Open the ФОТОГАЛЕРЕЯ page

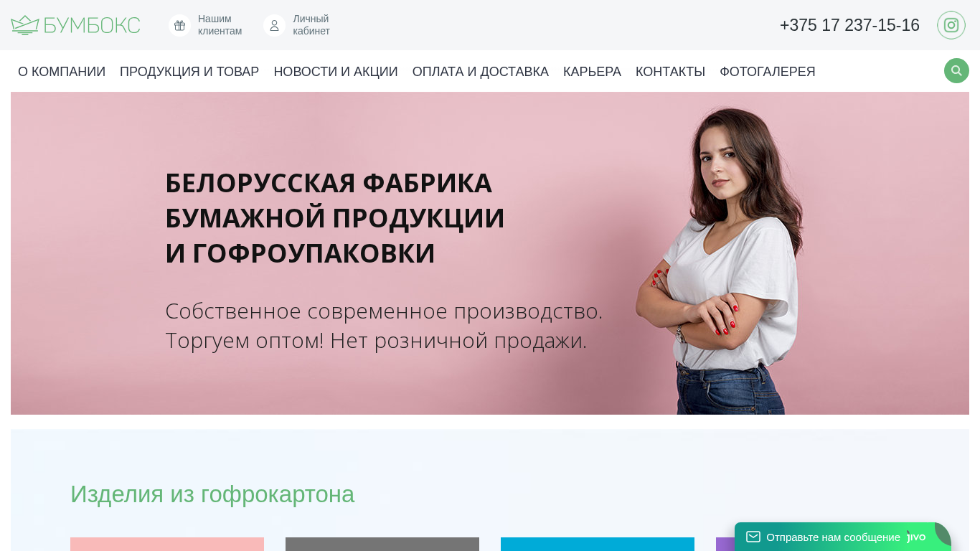coord(768,72)
